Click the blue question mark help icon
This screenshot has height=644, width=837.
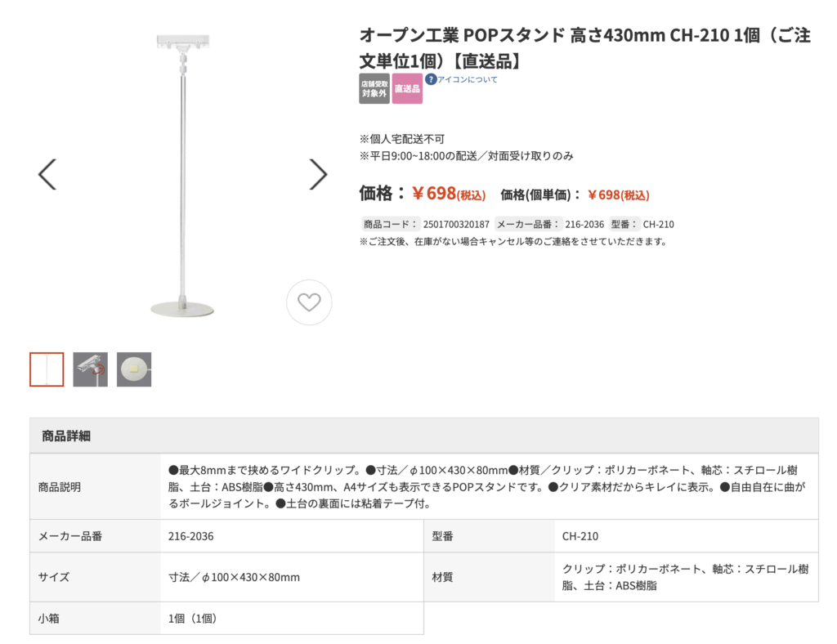click(430, 79)
